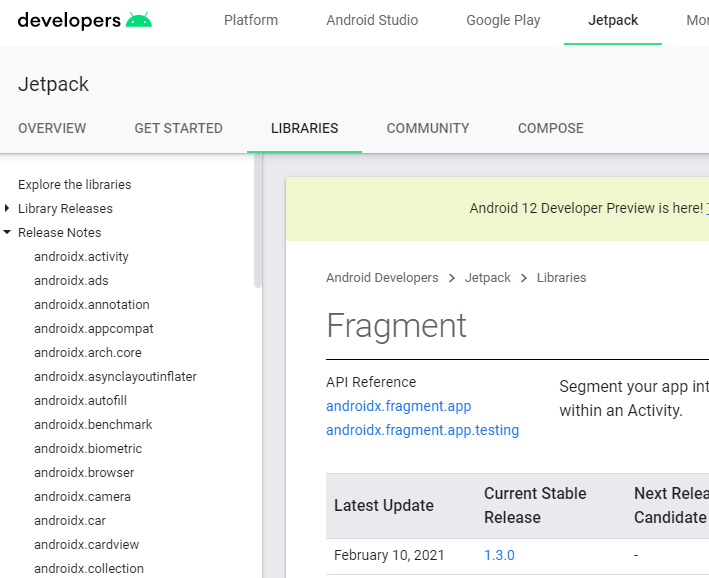Image resolution: width=709 pixels, height=578 pixels.
Task: Select the LIBRARIES sub-tab
Action: [304, 128]
